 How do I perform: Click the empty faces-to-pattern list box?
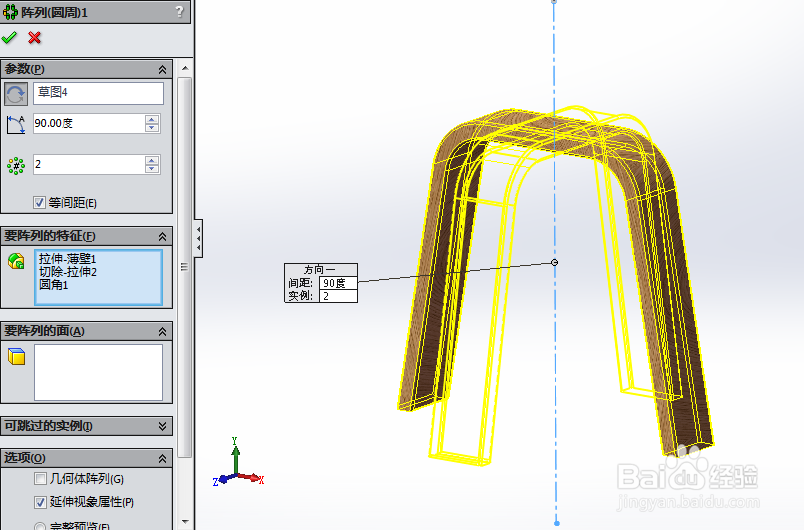98,372
